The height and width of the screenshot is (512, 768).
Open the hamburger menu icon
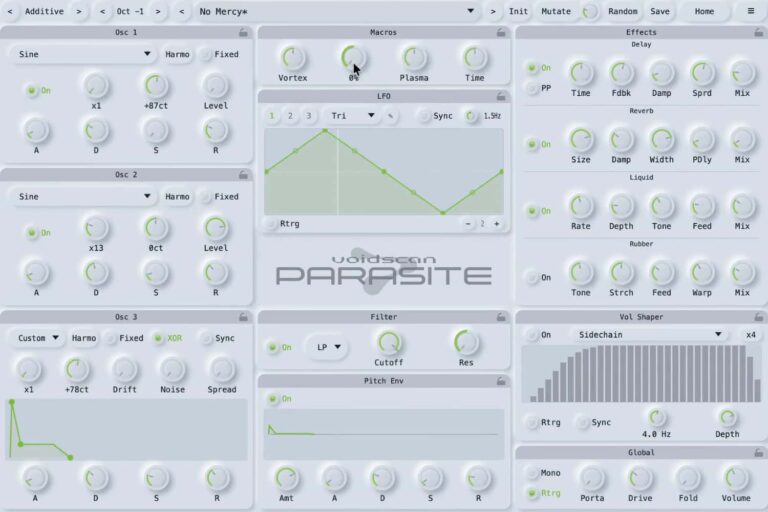pyautogui.click(x=751, y=11)
